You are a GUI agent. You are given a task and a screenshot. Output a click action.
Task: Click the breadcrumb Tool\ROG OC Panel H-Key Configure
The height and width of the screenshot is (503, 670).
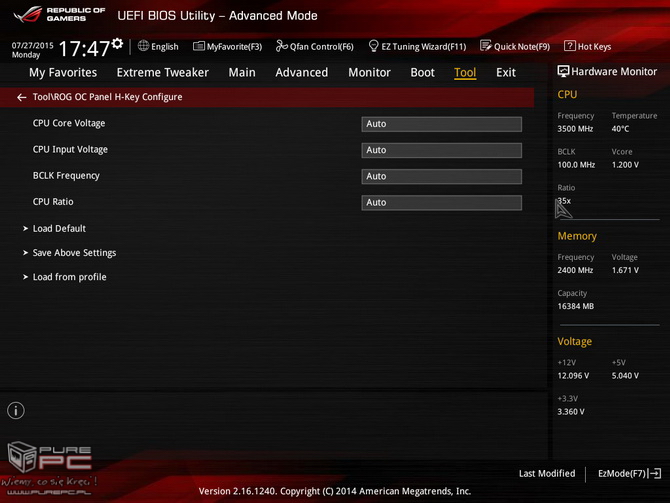pos(107,97)
